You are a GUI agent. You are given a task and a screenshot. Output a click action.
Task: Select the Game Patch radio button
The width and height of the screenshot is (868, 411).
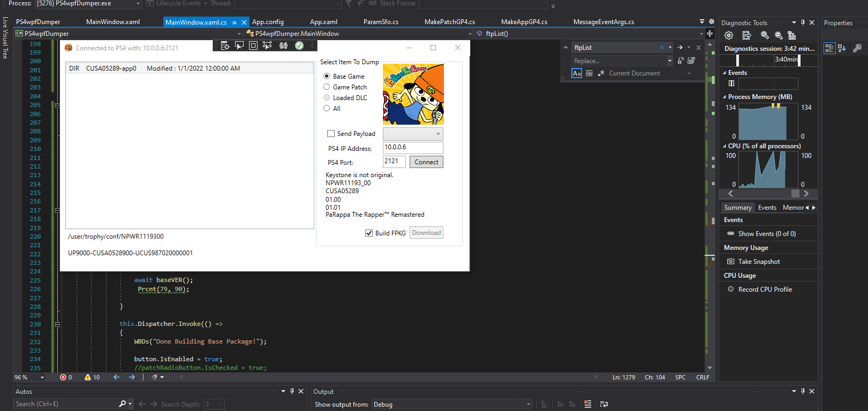tap(327, 87)
